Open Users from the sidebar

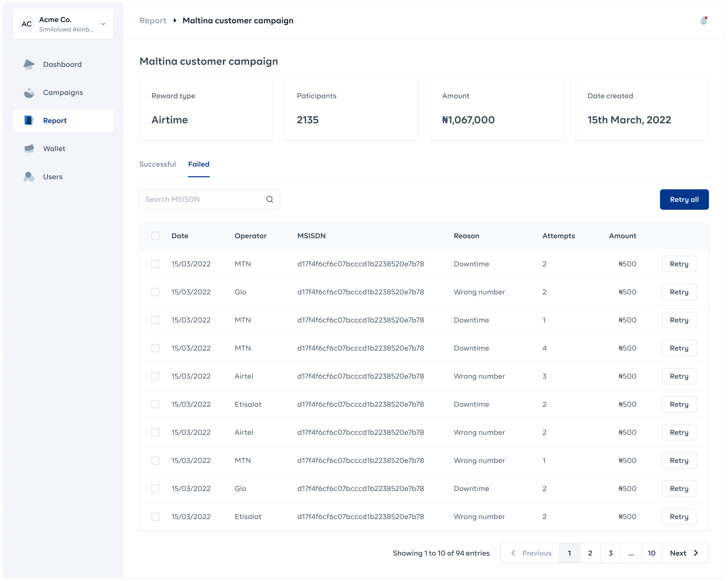click(63, 176)
